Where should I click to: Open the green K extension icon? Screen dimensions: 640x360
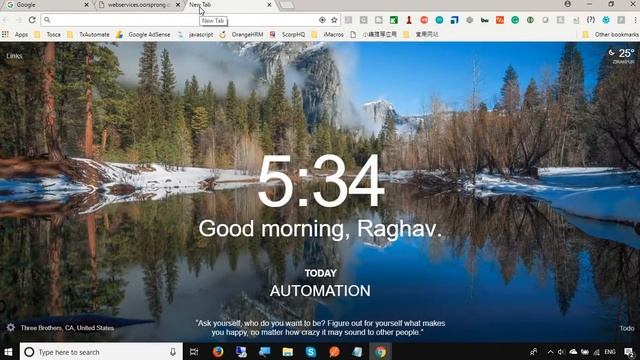[x=394, y=20]
